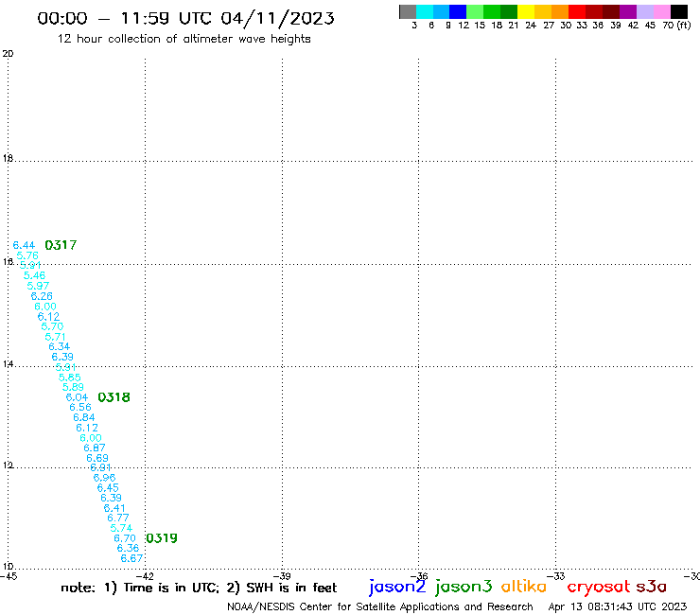Click the wave height value 6.45
Image resolution: width=700 pixels, height=615 pixels.
point(108,488)
